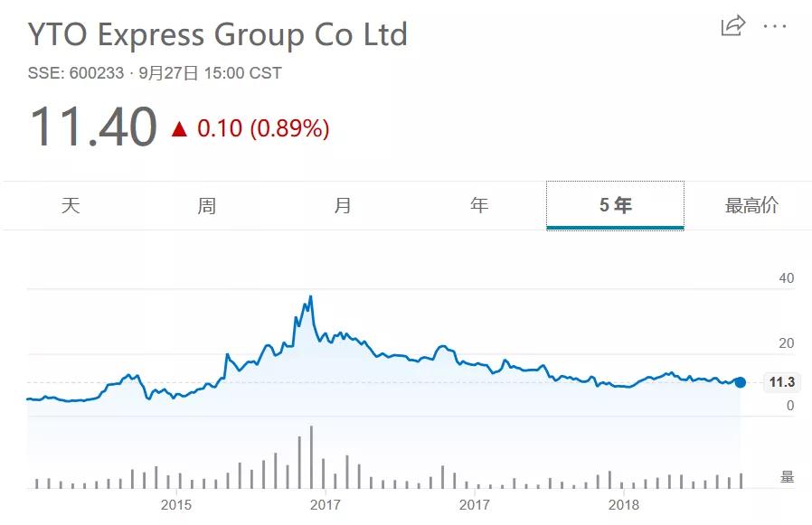Viewport: 812px width, 525px height.
Task: Click the red up-arrow price change indicator
Action: coord(179,129)
